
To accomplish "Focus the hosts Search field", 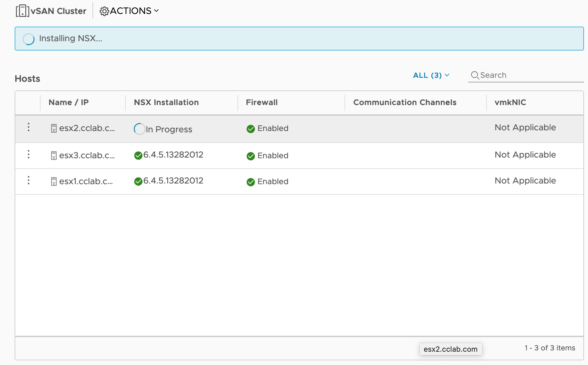I will tap(526, 75).
